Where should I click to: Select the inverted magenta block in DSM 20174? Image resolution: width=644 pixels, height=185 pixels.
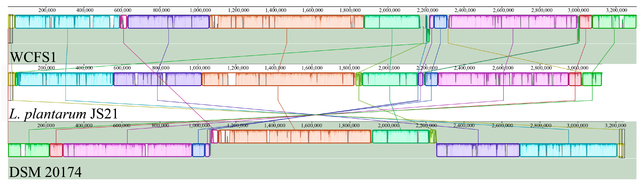(x=127, y=150)
